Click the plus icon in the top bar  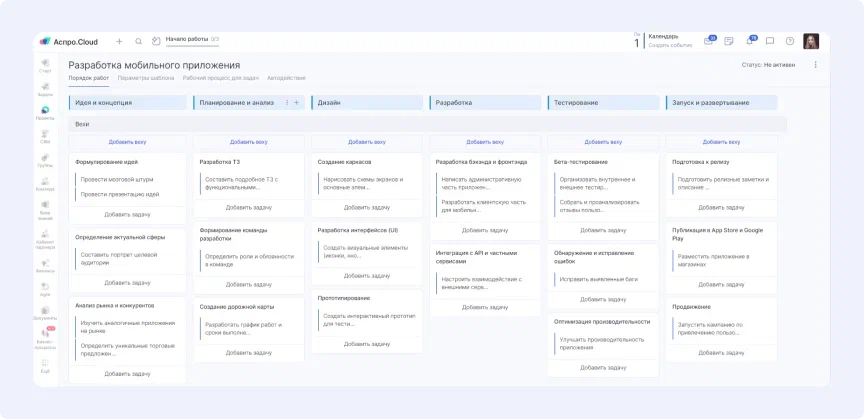point(119,41)
